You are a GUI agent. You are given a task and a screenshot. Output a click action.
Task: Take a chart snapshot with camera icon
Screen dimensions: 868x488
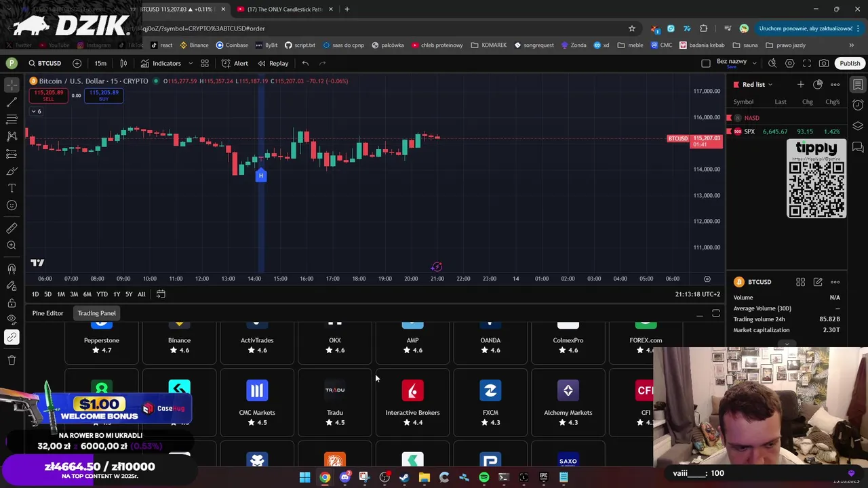824,63
